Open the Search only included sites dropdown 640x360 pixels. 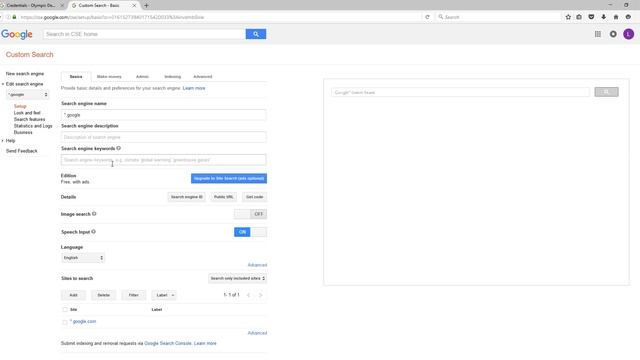(237, 278)
